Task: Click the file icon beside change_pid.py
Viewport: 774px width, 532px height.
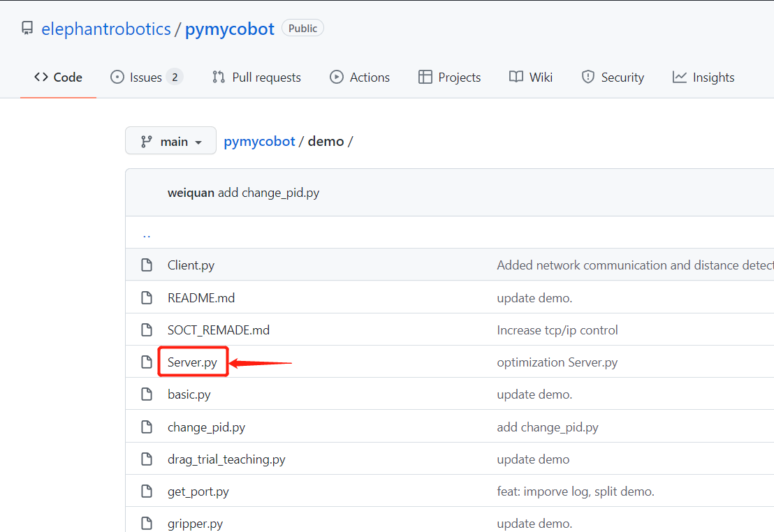Action: tap(147, 427)
